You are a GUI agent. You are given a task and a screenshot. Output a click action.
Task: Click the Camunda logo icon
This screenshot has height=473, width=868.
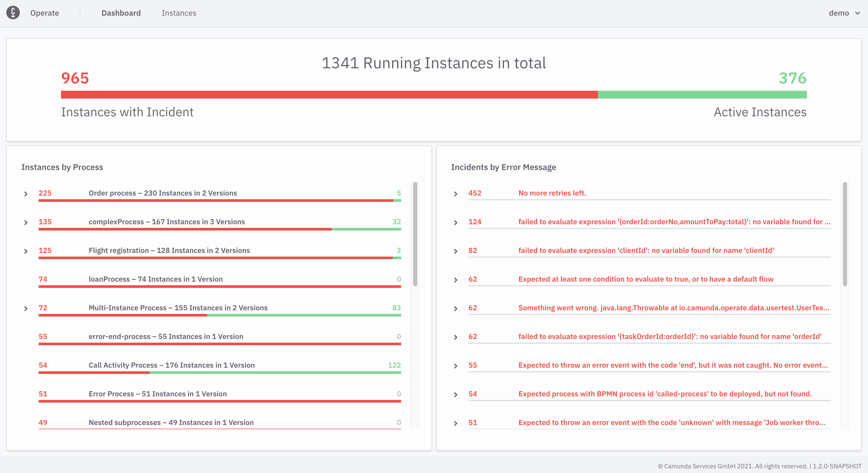[x=13, y=13]
